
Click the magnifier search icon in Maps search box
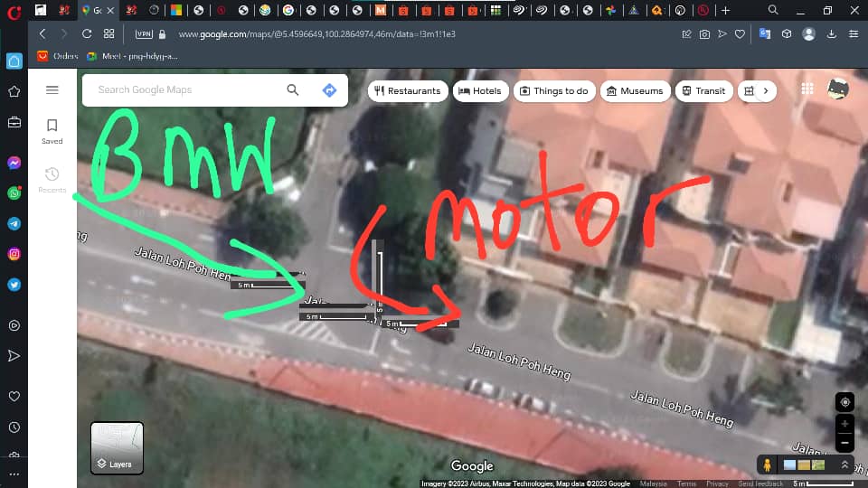click(293, 89)
